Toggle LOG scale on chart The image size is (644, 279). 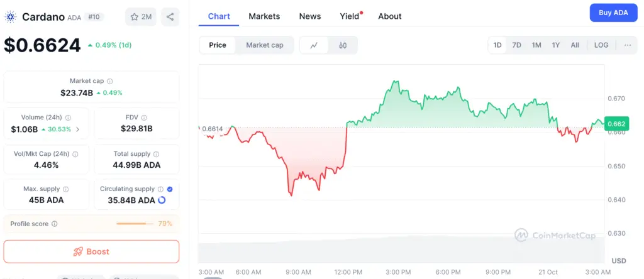[601, 45]
